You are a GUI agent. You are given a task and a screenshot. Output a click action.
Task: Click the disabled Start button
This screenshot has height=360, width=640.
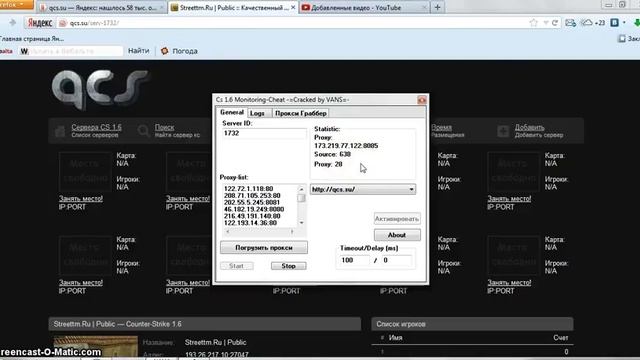point(236,266)
